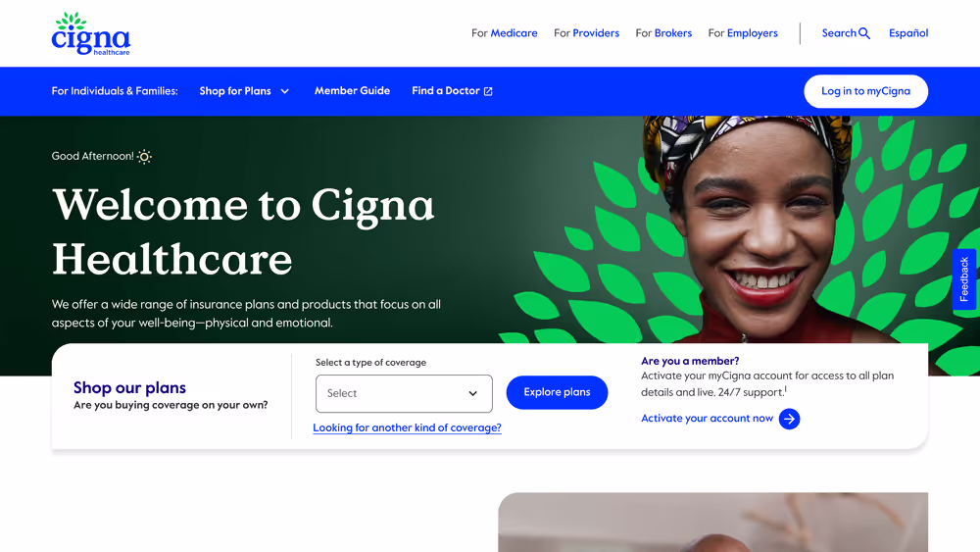Click the external link icon beside Find a Doctor
Image resolution: width=980 pixels, height=552 pixels.
[x=488, y=91]
